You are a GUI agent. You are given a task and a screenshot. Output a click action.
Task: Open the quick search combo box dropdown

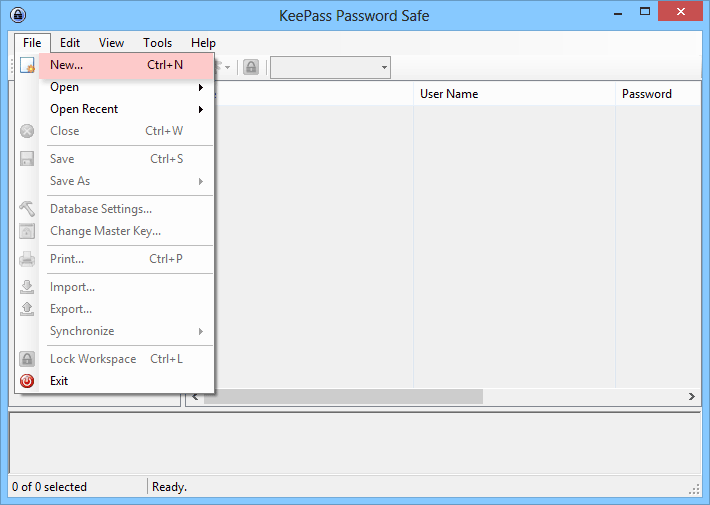tap(384, 67)
